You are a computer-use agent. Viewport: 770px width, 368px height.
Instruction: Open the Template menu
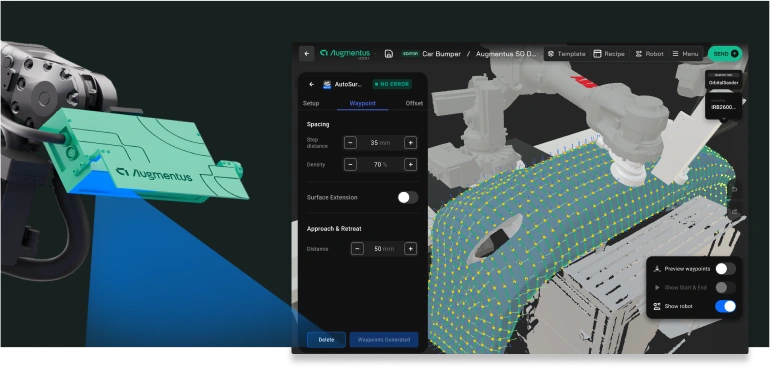[566, 54]
